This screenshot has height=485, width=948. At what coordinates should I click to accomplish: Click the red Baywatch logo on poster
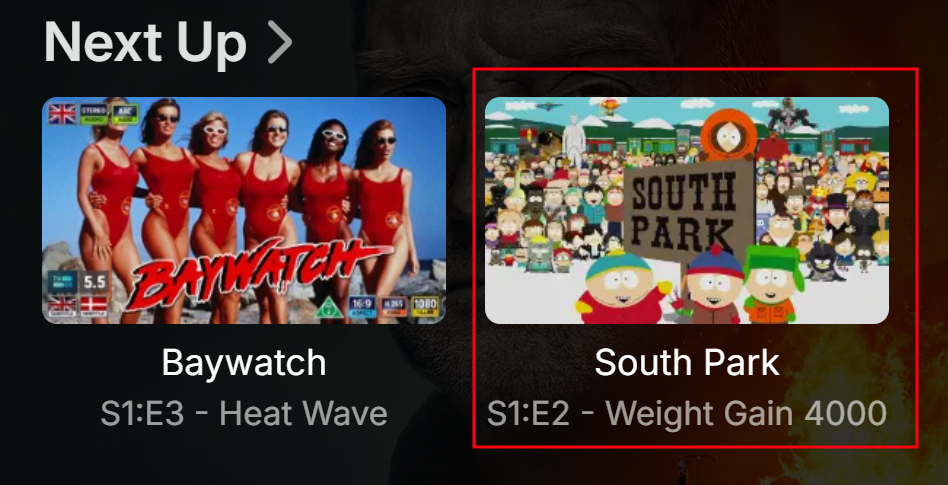click(254, 273)
